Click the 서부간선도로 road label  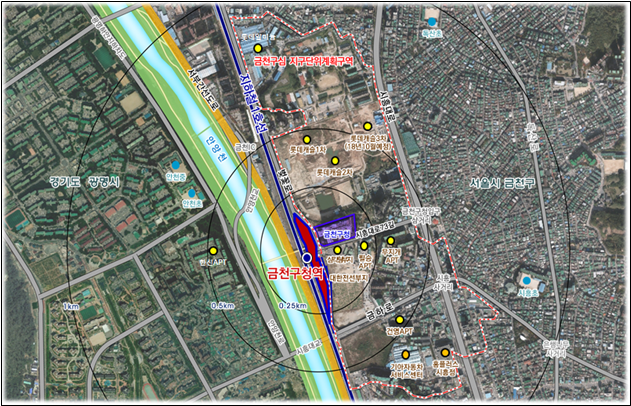[x=202, y=89]
